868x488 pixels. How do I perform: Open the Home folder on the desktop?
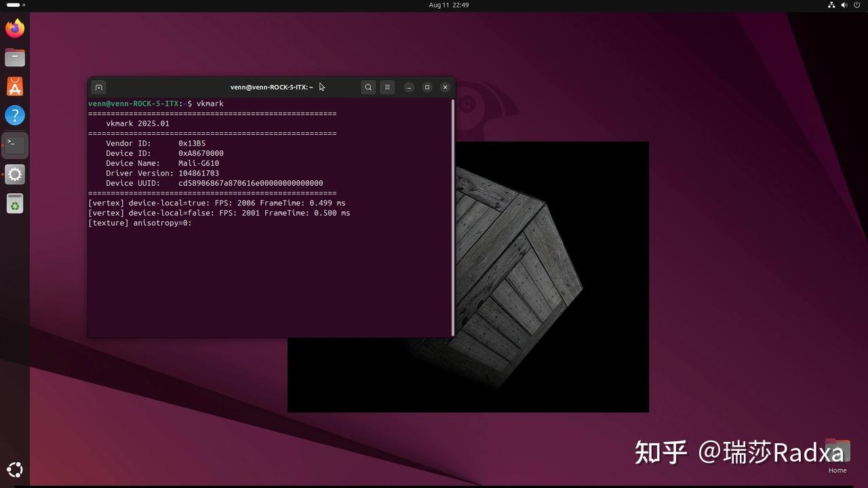point(837,455)
